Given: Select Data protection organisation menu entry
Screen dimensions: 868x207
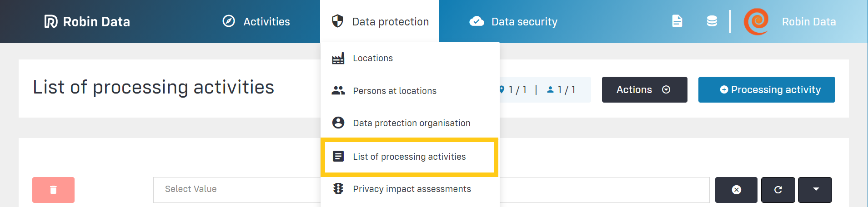Looking at the screenshot, I should tap(411, 123).
